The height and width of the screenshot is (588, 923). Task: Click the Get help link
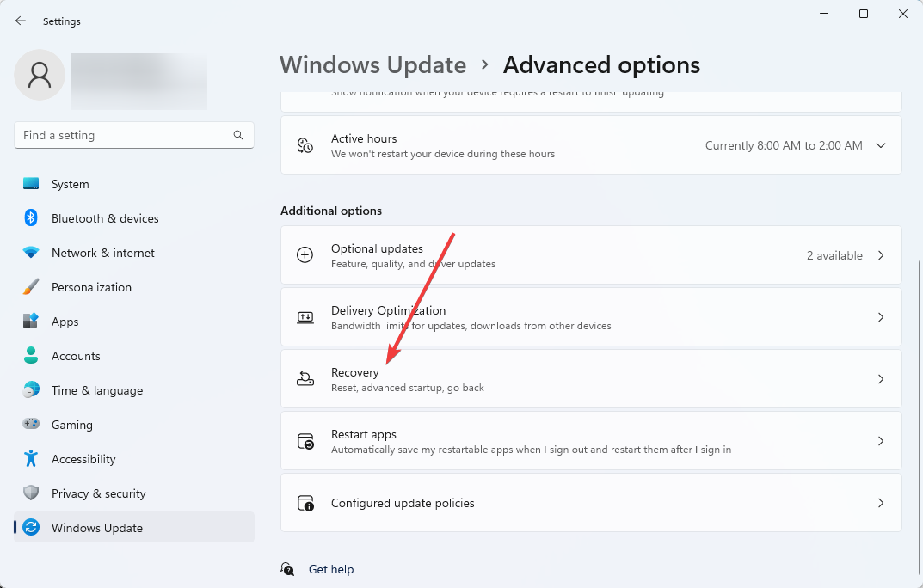pyautogui.click(x=331, y=569)
